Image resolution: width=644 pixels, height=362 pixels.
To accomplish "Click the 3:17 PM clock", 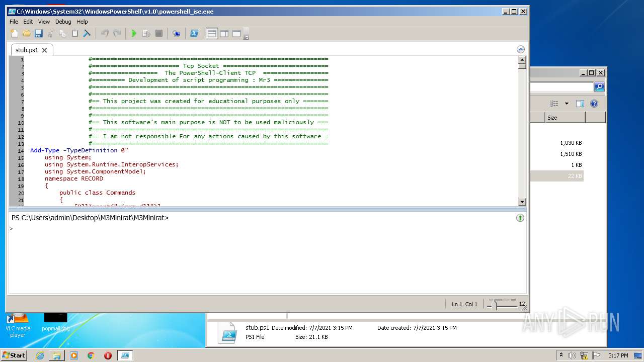I will (x=618, y=355).
